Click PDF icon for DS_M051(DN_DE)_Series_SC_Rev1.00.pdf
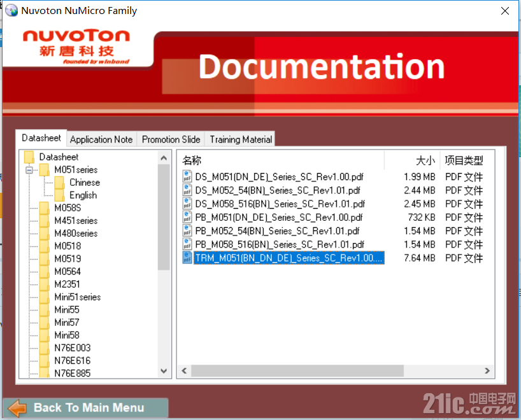This screenshot has height=420, width=521. pyautogui.click(x=187, y=176)
